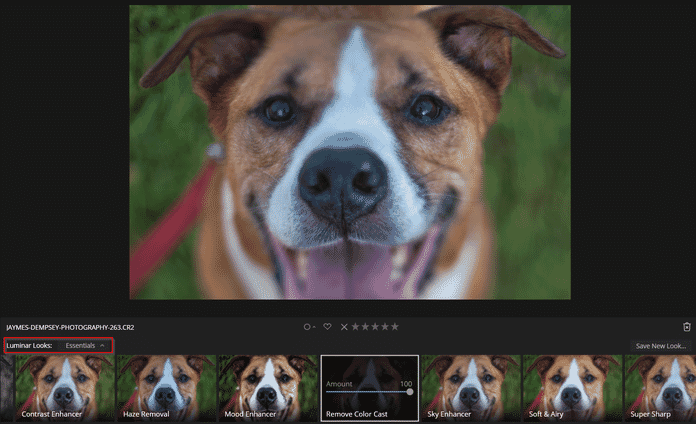Set rating to four stars

click(x=384, y=327)
